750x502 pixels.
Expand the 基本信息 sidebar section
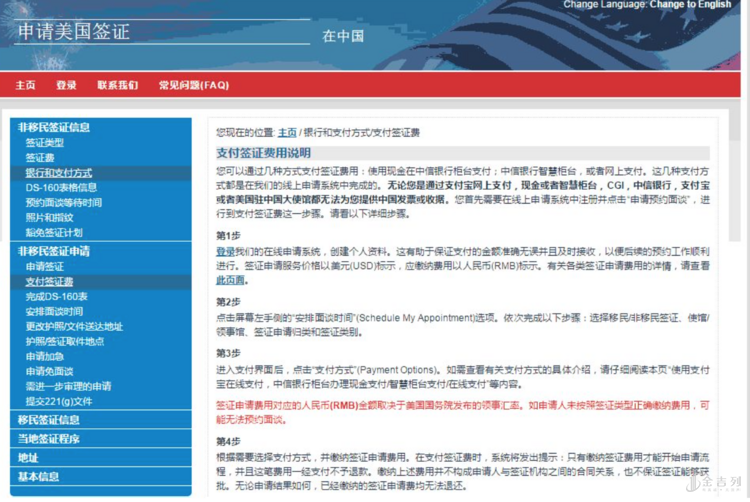point(38,477)
